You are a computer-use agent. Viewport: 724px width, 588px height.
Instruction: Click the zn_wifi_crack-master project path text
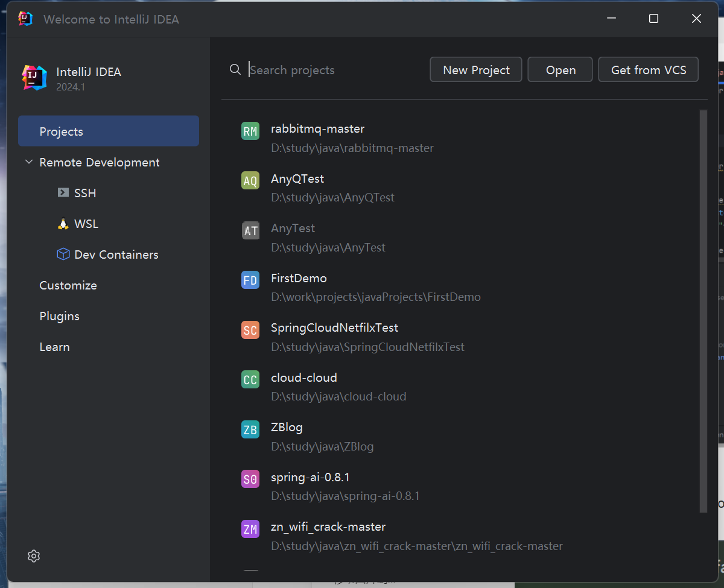[x=417, y=546]
